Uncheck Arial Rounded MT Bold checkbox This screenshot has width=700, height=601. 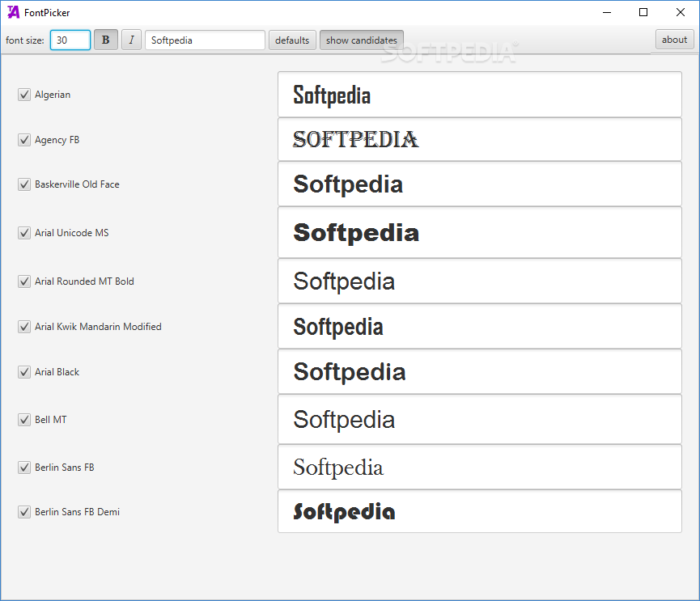coord(24,281)
